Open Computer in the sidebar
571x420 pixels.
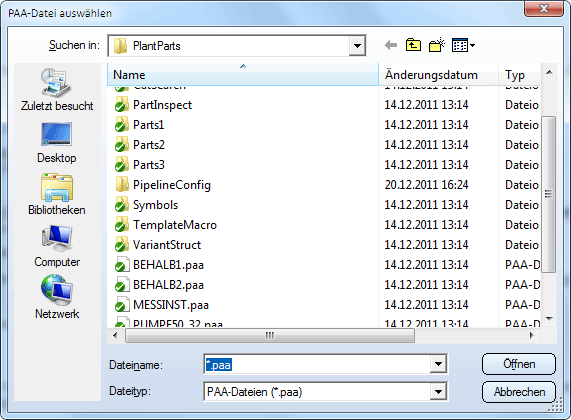57,247
